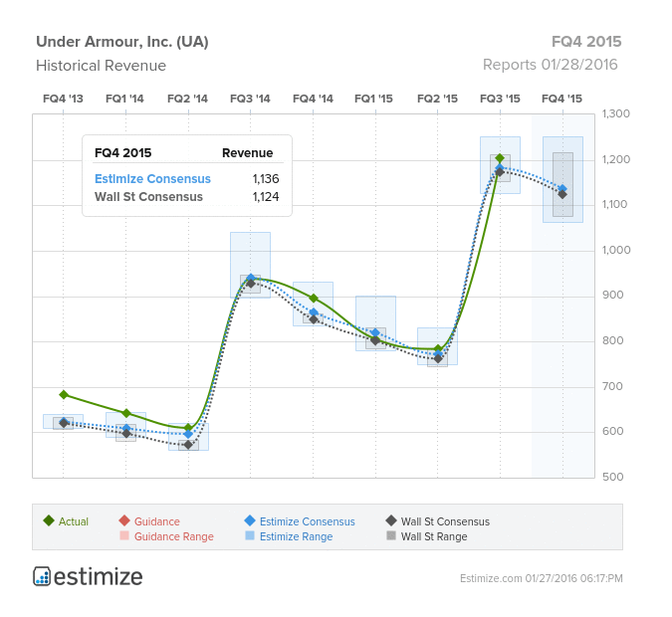Click the Wall St Range gray square swatch
This screenshot has width=672, height=617.
pos(391,535)
